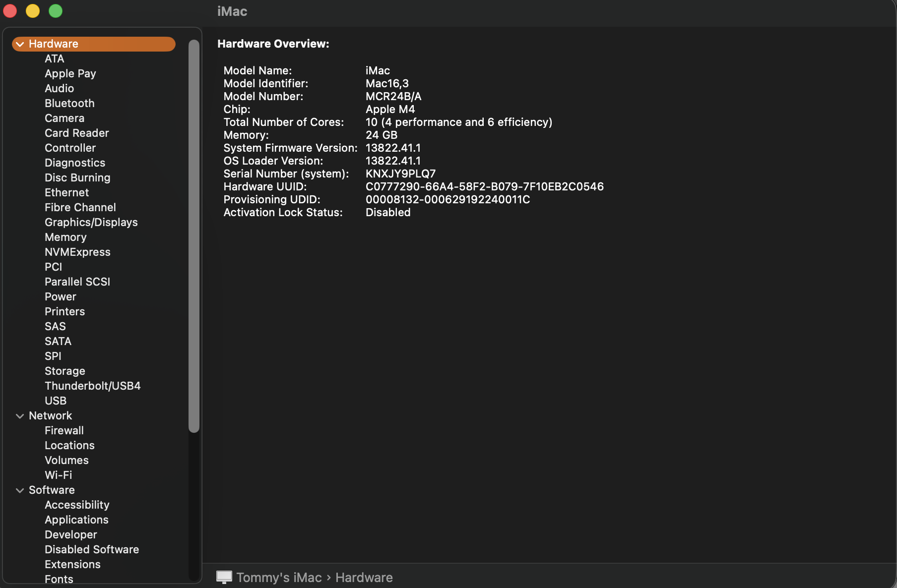This screenshot has height=588, width=897.
Task: Click the computer icon in the breadcrumb bar
Action: 224,577
